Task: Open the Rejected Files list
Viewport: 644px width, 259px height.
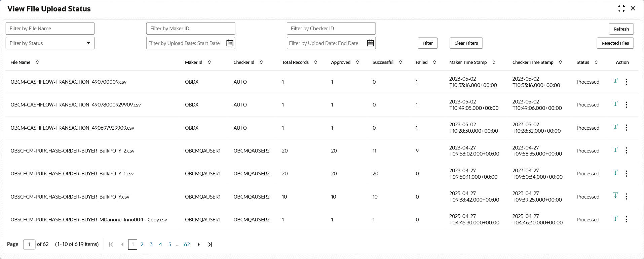Action: click(615, 43)
